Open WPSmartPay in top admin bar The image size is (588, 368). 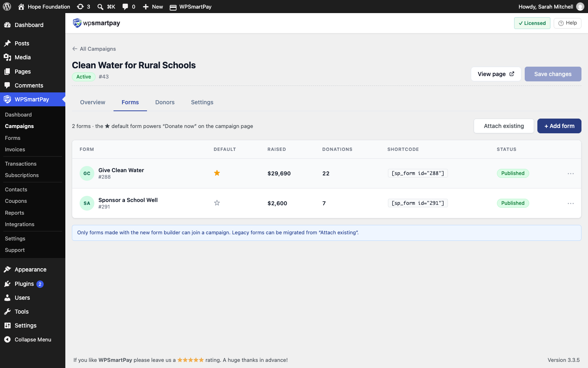(x=191, y=7)
